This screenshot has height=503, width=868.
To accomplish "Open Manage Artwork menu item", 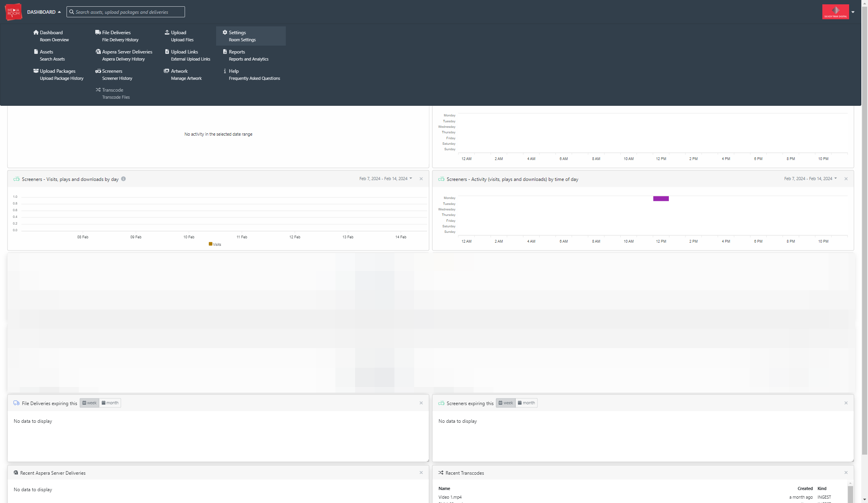I will pos(186,78).
